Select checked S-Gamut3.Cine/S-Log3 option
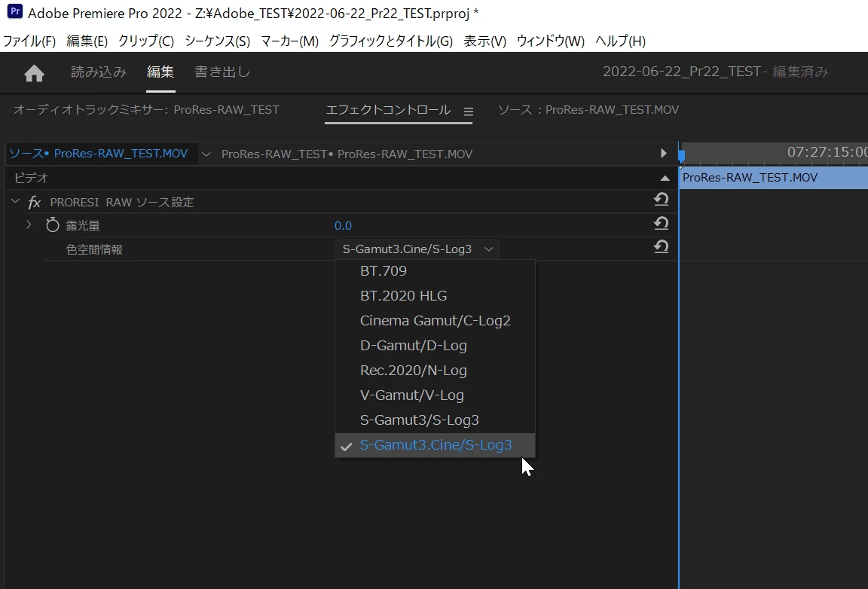 pyautogui.click(x=435, y=445)
